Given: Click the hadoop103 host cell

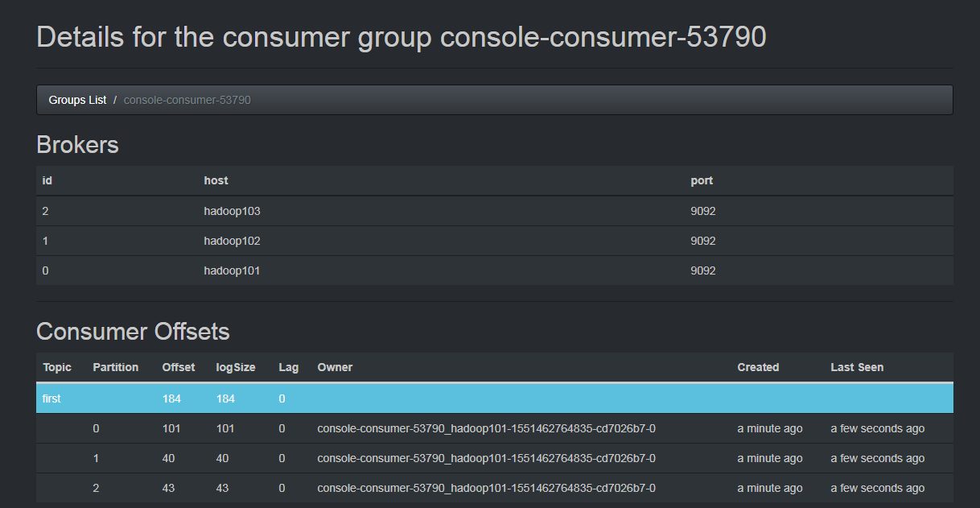Looking at the screenshot, I should tap(232, 211).
